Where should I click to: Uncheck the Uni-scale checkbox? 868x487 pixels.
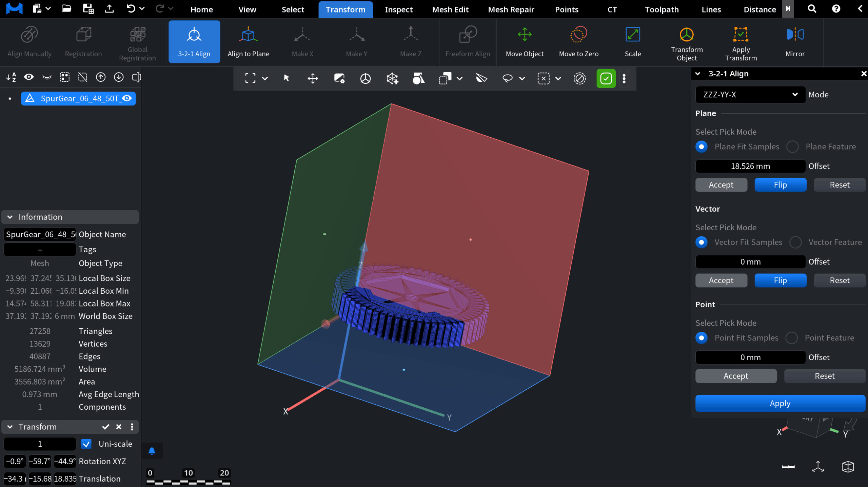[86, 444]
